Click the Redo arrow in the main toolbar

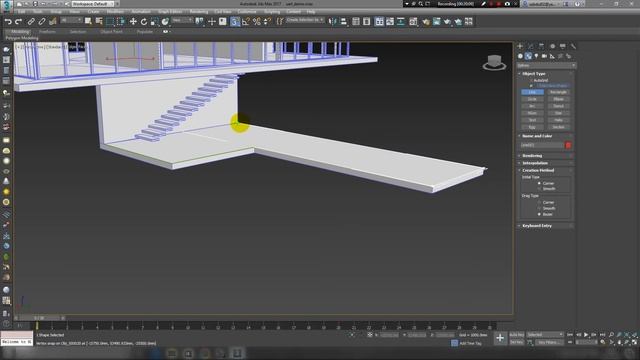coord(18,21)
